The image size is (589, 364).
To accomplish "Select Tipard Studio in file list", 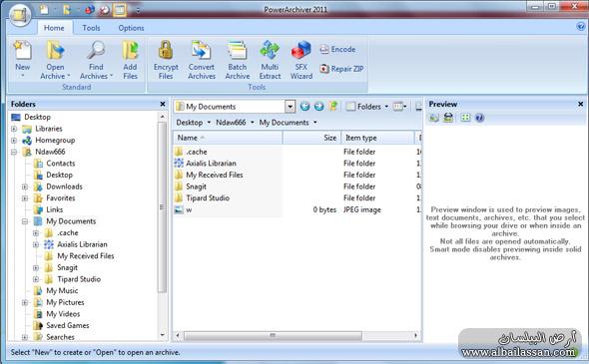I will 208,197.
